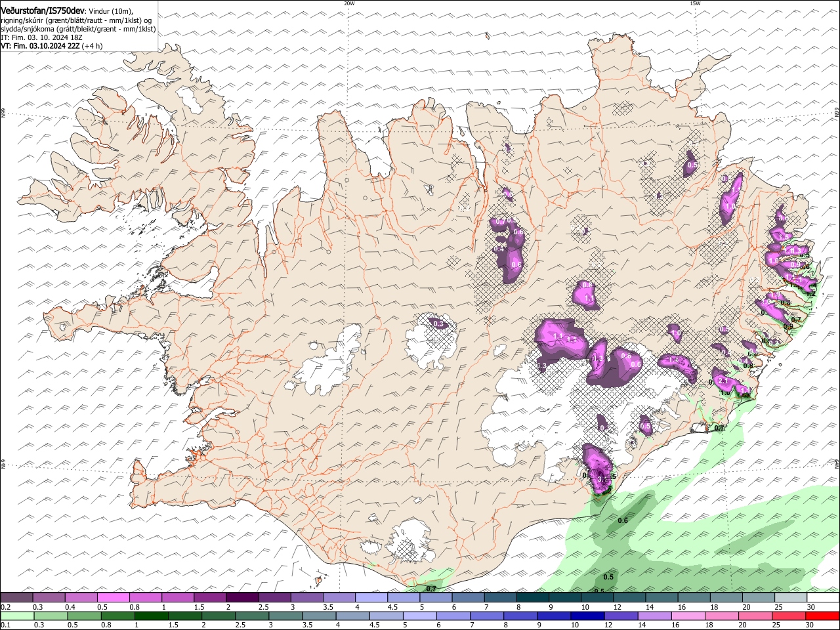840x630 pixels.
Task: Click the snow legend swatch between 12 and 14
Action: (629, 597)
